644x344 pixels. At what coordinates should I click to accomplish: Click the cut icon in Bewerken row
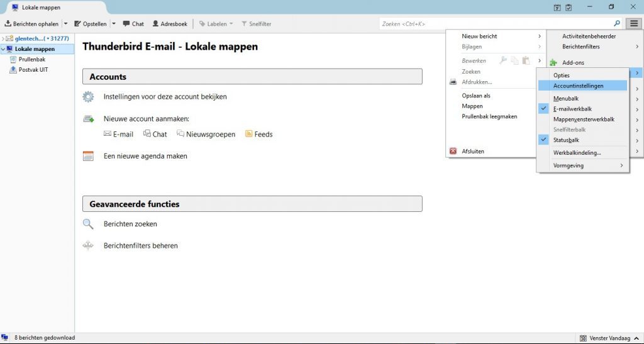click(x=503, y=60)
